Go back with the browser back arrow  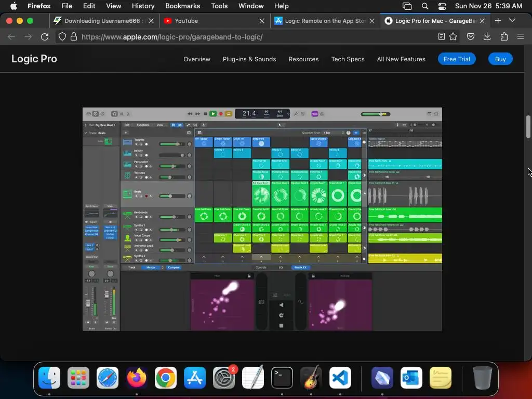[x=11, y=37]
